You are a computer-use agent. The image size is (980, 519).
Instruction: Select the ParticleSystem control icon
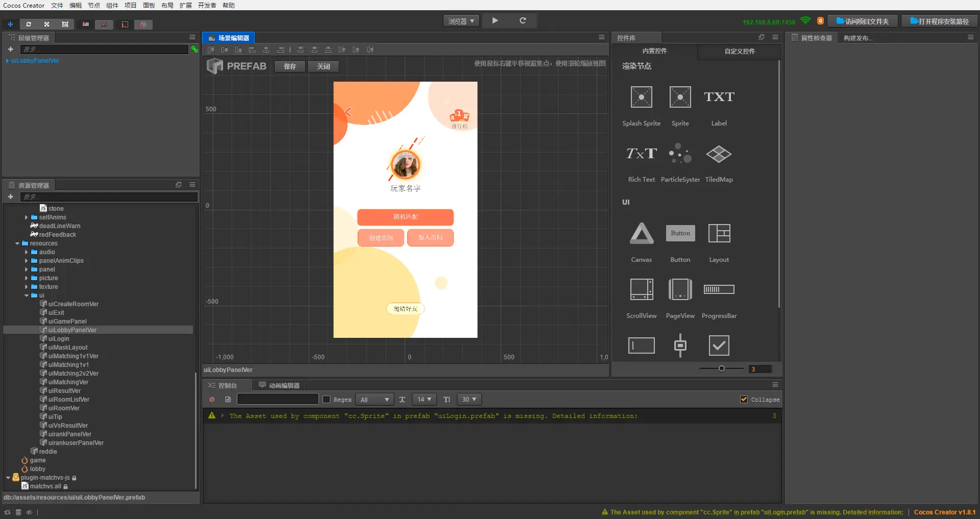click(680, 154)
